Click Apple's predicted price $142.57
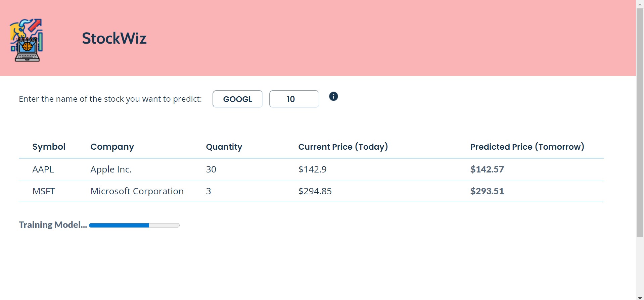The image size is (644, 300). [487, 169]
